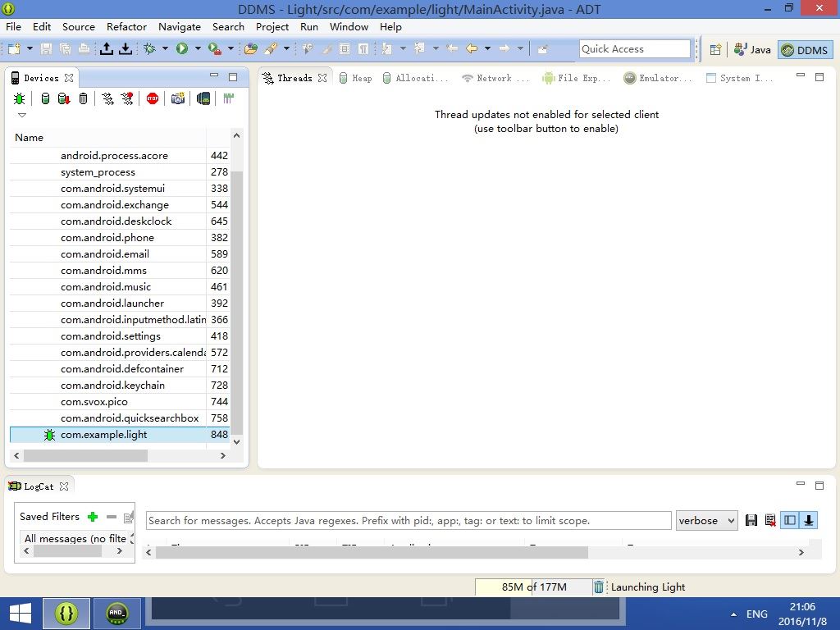This screenshot has height=630, width=840.
Task: Click the Android download arrow icon
Action: [126, 49]
